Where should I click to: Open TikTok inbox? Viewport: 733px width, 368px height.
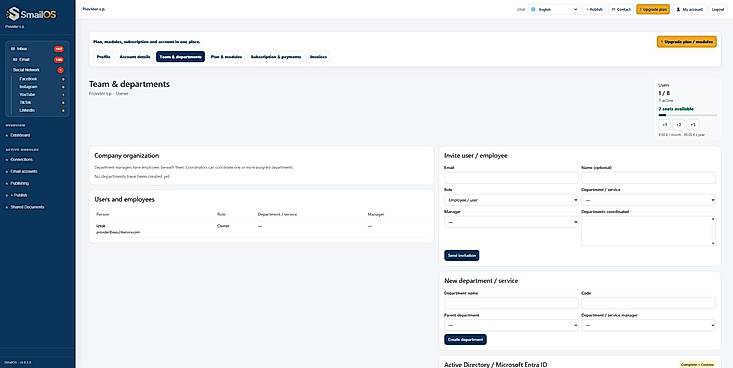[42, 102]
